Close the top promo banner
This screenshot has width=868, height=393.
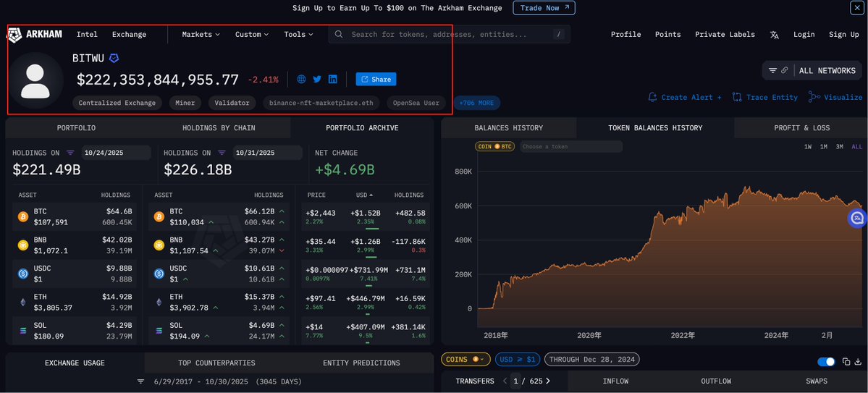(x=856, y=8)
